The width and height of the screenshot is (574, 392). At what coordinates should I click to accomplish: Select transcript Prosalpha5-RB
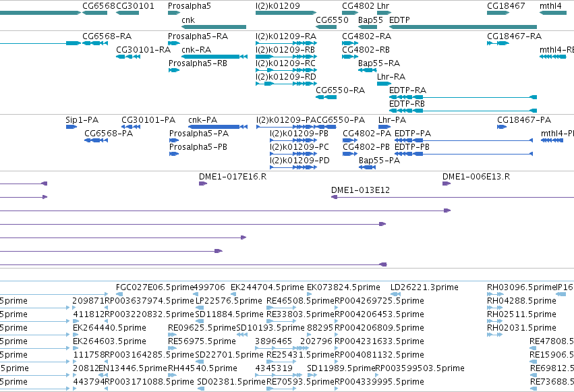[x=174, y=70]
